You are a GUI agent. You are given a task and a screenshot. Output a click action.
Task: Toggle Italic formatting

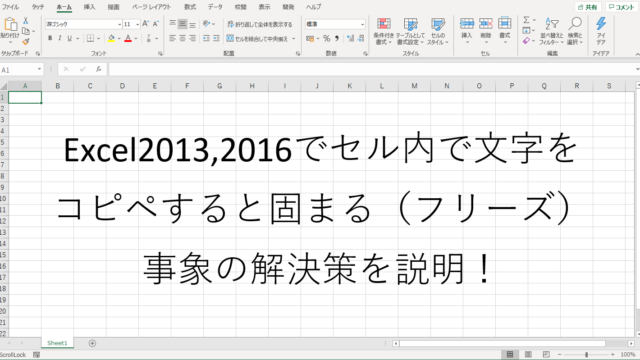coord(60,38)
